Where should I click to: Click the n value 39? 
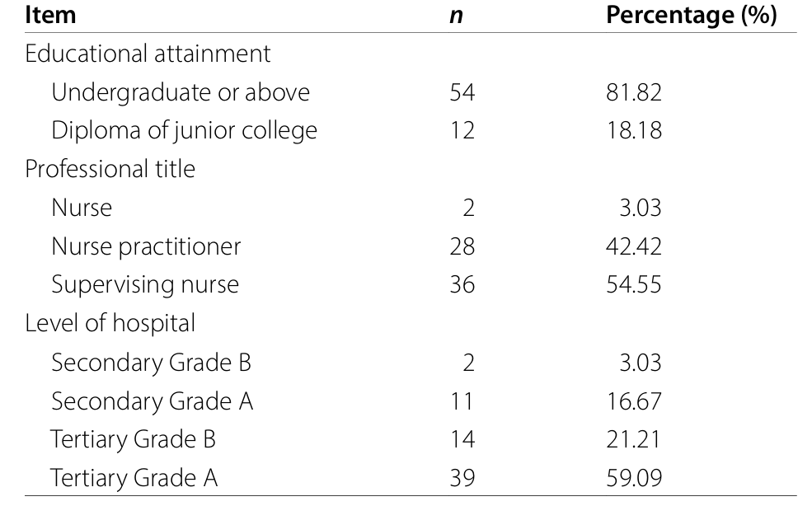pos(462,478)
